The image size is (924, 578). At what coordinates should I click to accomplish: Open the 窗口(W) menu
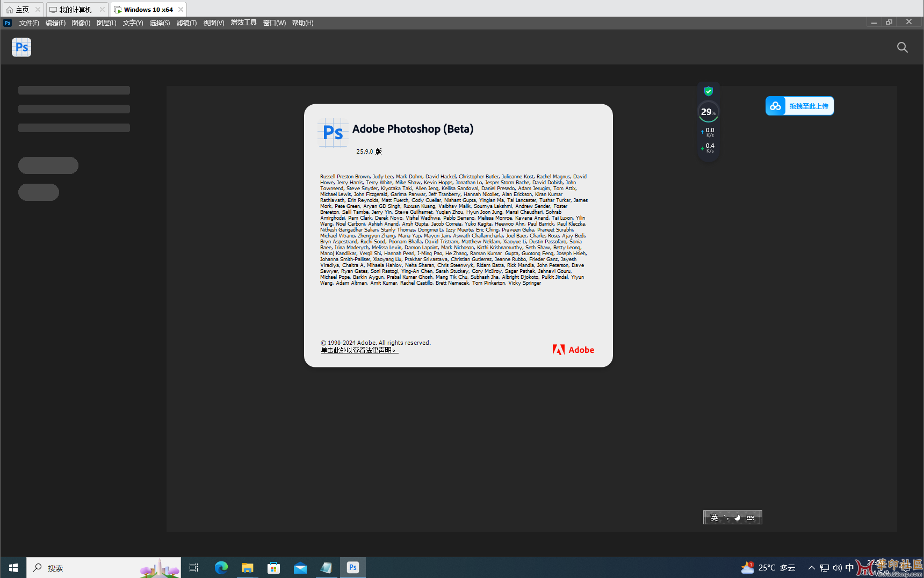(275, 23)
